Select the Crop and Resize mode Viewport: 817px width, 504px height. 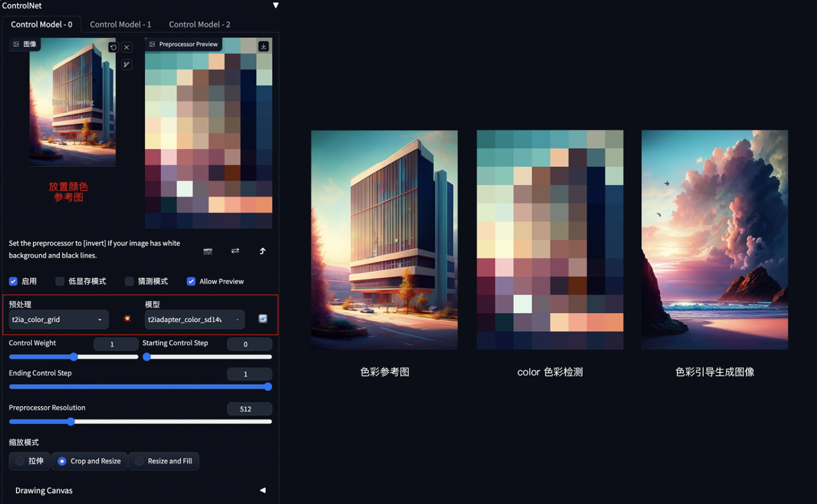[x=89, y=461]
